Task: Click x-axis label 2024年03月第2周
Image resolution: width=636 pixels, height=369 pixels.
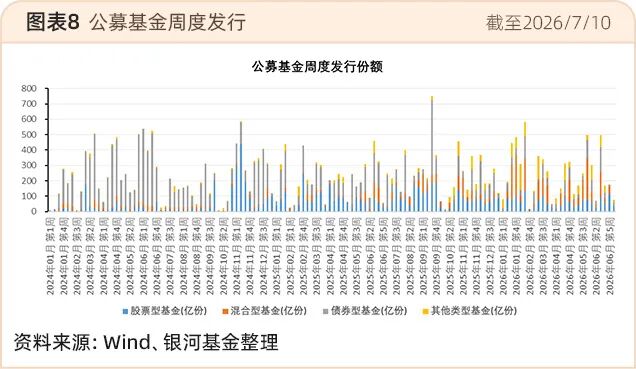Action: pyautogui.click(x=90, y=256)
